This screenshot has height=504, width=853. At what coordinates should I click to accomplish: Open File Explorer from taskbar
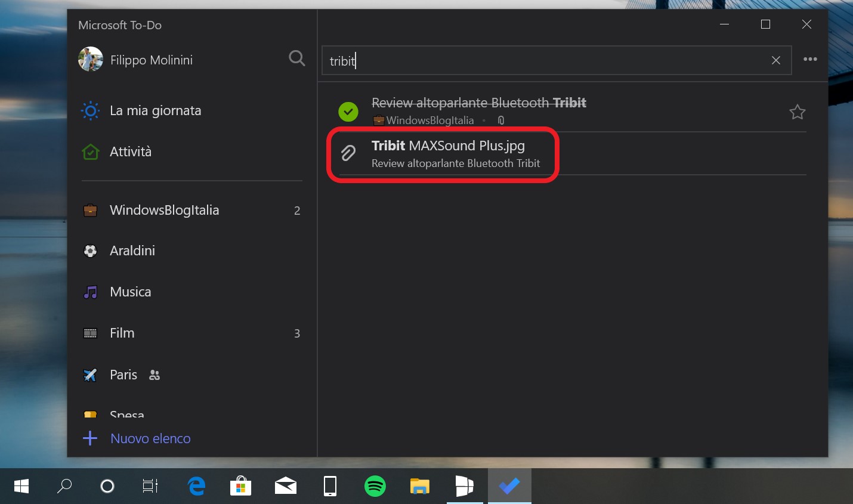[x=420, y=486]
